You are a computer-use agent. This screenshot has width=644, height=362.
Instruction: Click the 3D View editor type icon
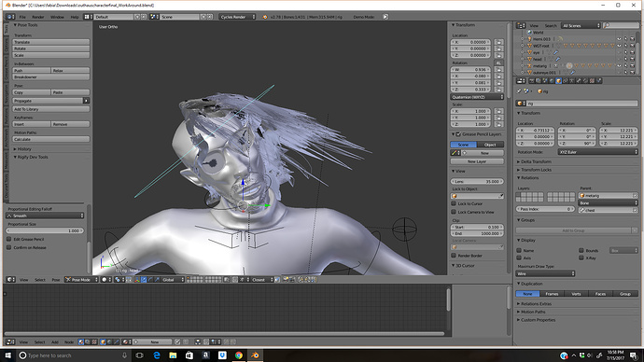(x=10, y=280)
